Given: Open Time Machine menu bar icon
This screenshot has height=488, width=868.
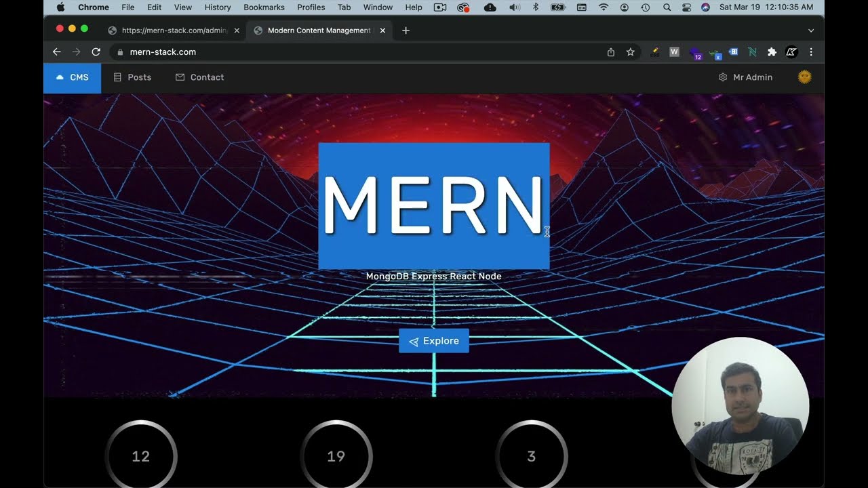Looking at the screenshot, I should tap(645, 7).
